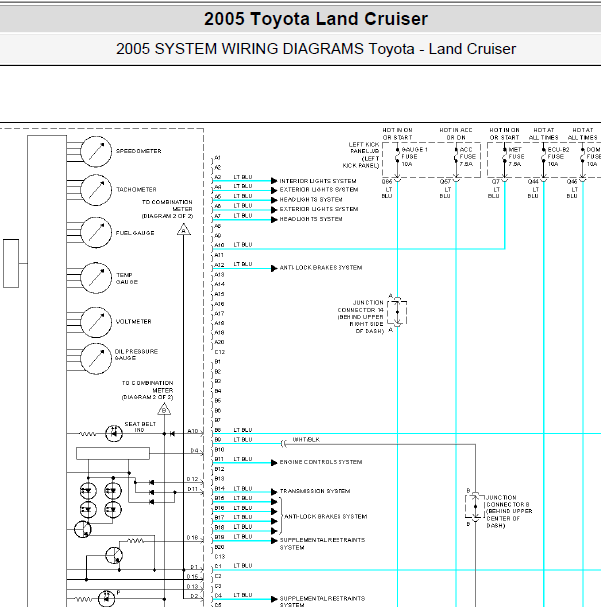The width and height of the screenshot is (601, 607).
Task: Click the WHT/BLK wire color label
Action: [x=306, y=439]
